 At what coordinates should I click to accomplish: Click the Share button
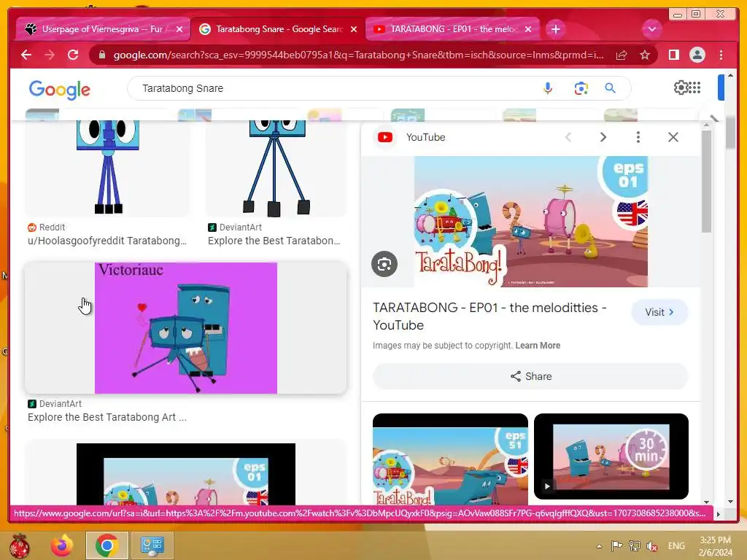(x=530, y=376)
